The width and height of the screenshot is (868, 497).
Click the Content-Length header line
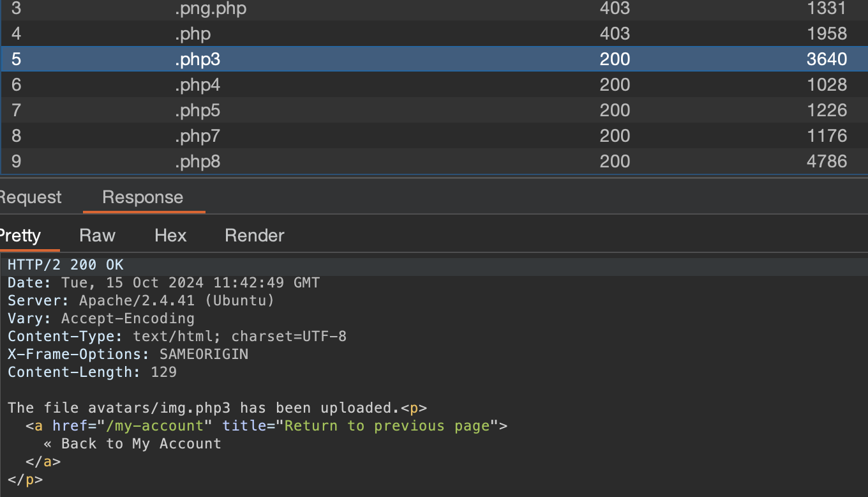(x=92, y=372)
